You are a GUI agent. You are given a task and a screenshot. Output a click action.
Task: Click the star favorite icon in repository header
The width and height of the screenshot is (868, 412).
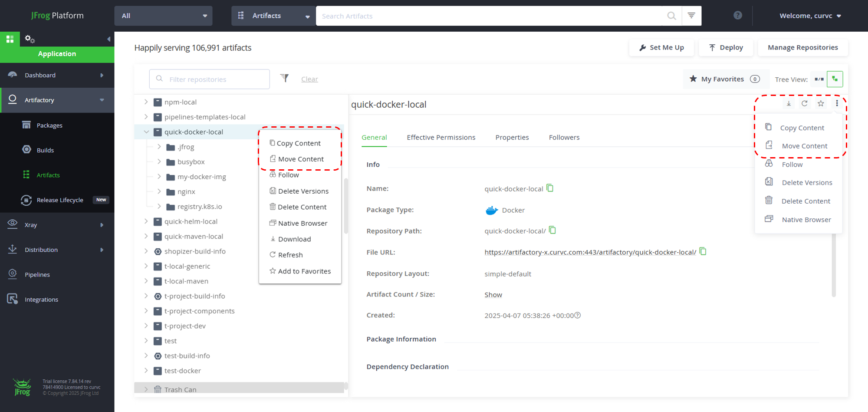pyautogui.click(x=821, y=103)
